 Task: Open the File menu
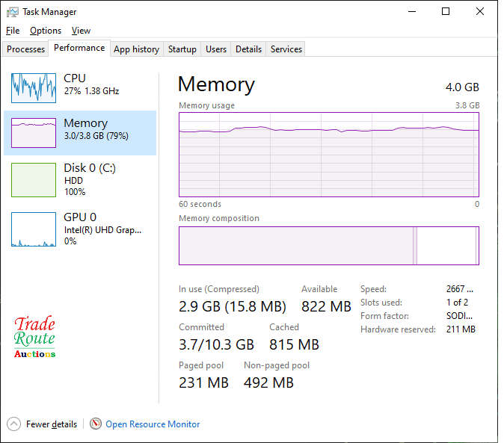(13, 31)
